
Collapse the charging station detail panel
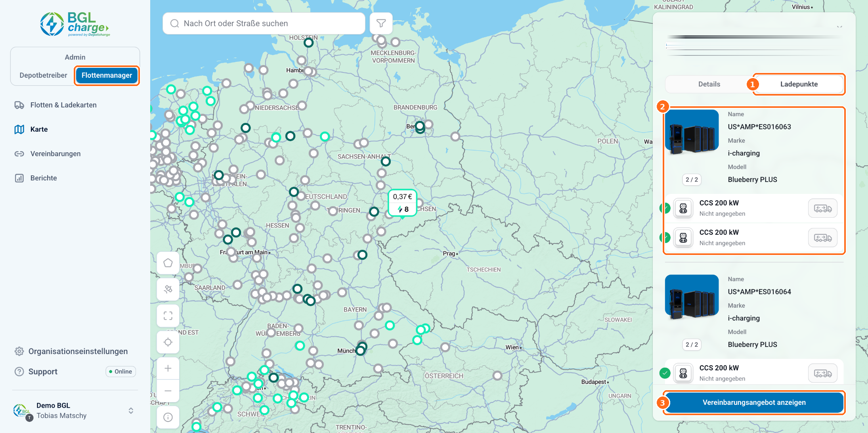point(839,26)
